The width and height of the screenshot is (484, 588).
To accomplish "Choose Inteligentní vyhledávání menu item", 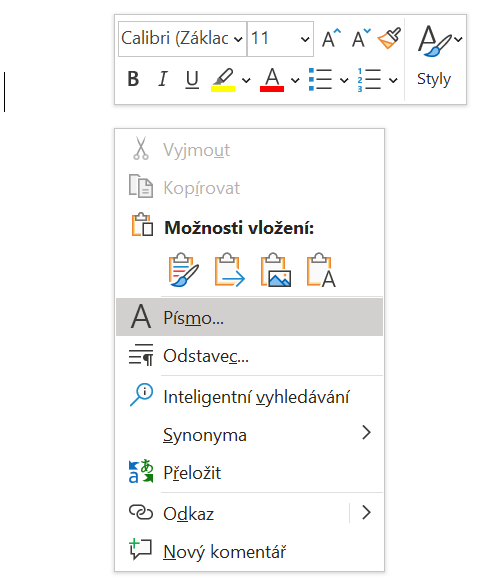I will 249,396.
